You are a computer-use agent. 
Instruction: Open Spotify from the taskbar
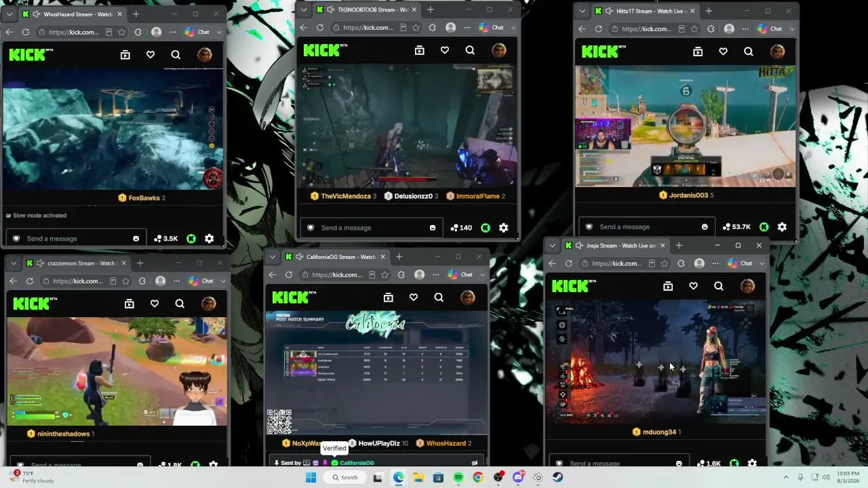coord(458,478)
